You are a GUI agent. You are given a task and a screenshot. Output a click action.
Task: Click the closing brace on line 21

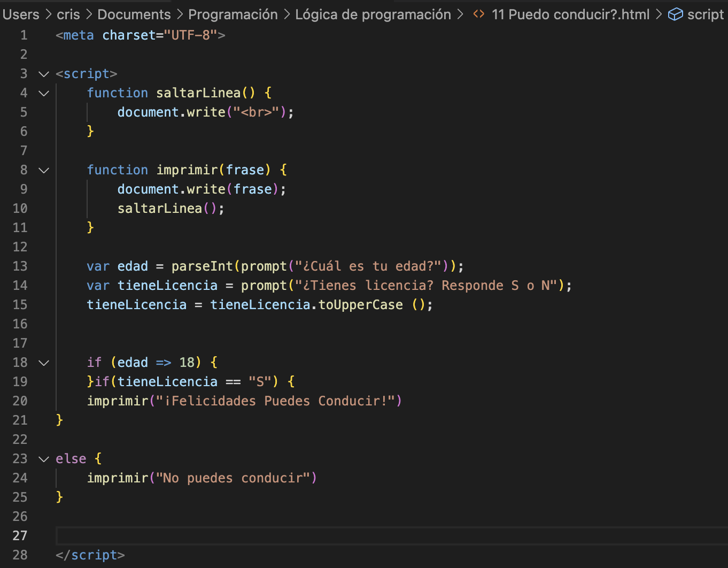tap(59, 420)
